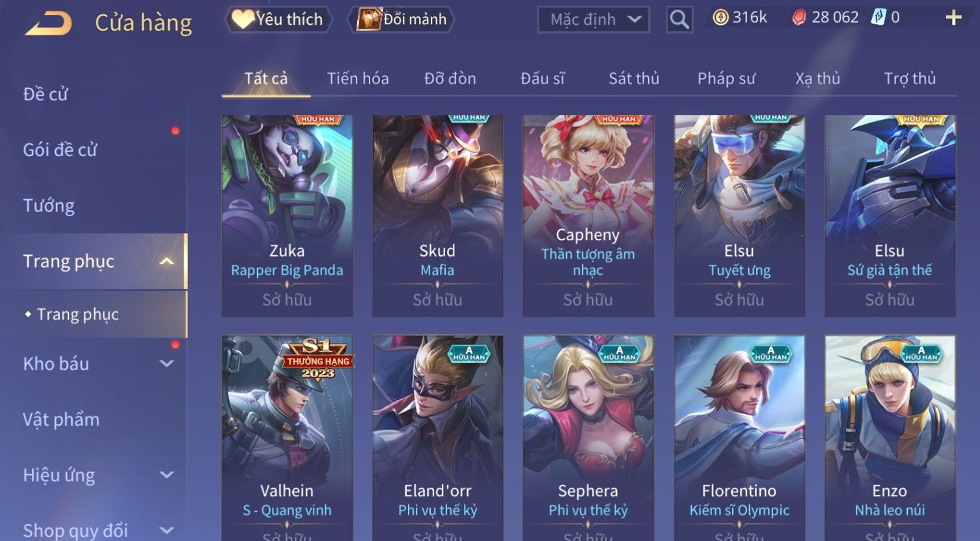
Task: Select the Pháp sư tab
Action: (x=726, y=79)
